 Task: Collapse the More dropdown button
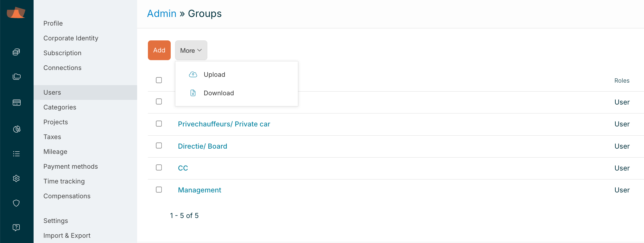(191, 50)
